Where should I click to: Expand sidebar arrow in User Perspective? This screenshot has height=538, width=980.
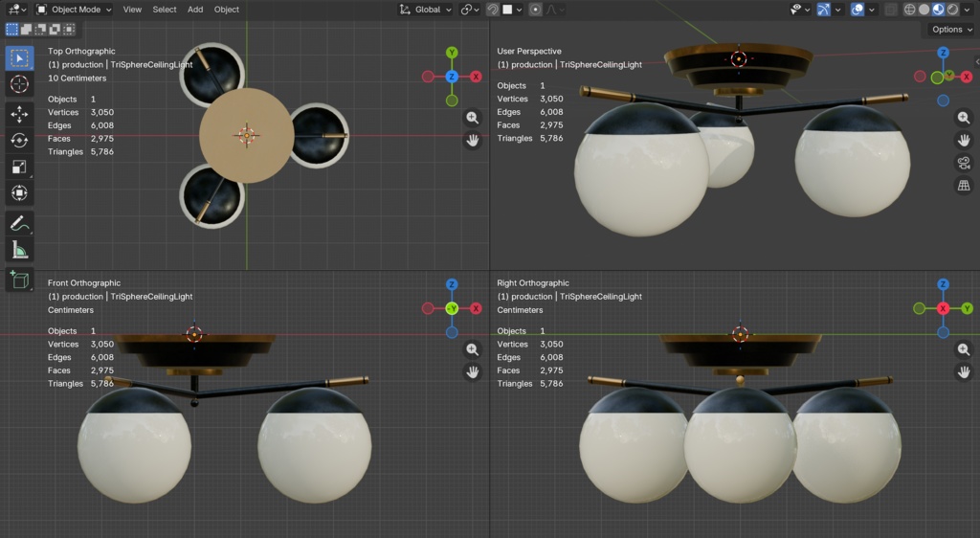[977, 61]
